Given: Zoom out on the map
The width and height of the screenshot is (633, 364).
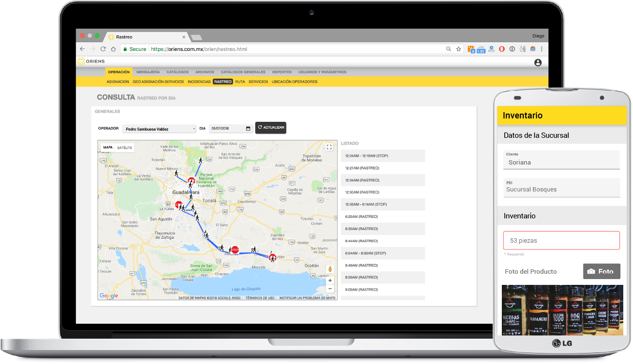Looking at the screenshot, I should coord(330,289).
